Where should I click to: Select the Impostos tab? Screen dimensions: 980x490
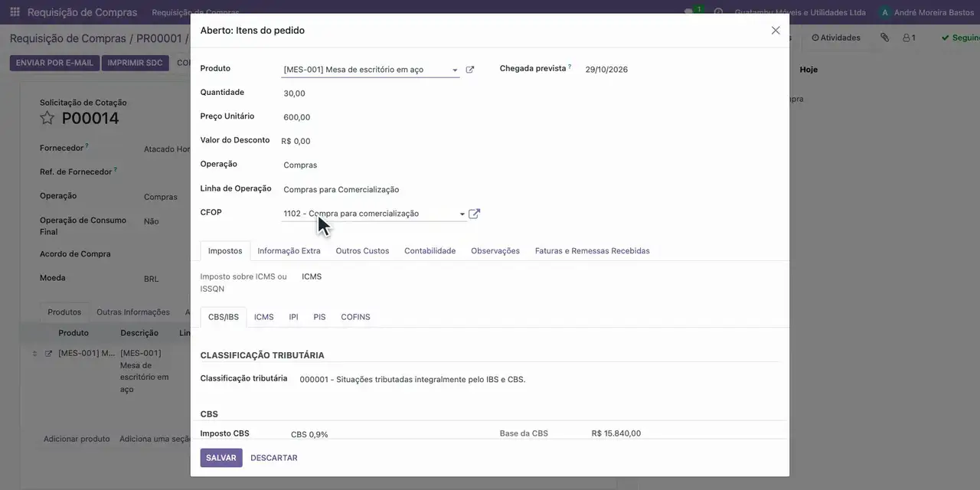[225, 251]
